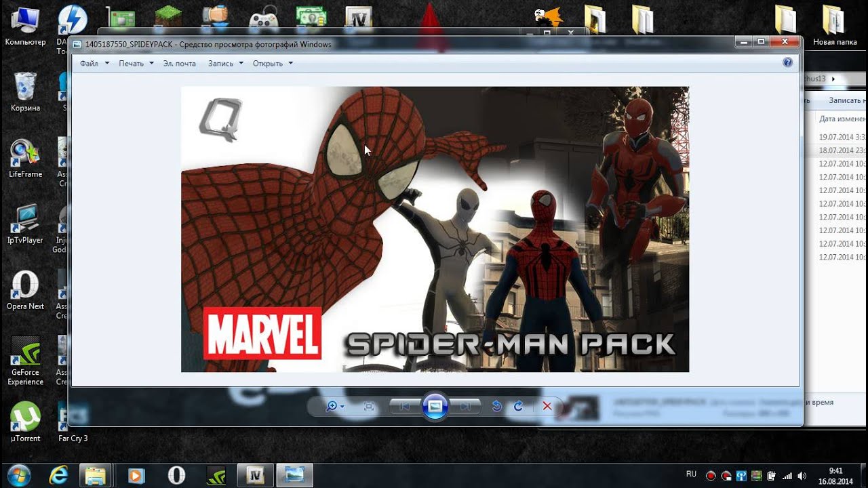Viewport: 868px width, 488px height.
Task: Expand the zoom magnifier dropdown arrow
Action: 342,407
